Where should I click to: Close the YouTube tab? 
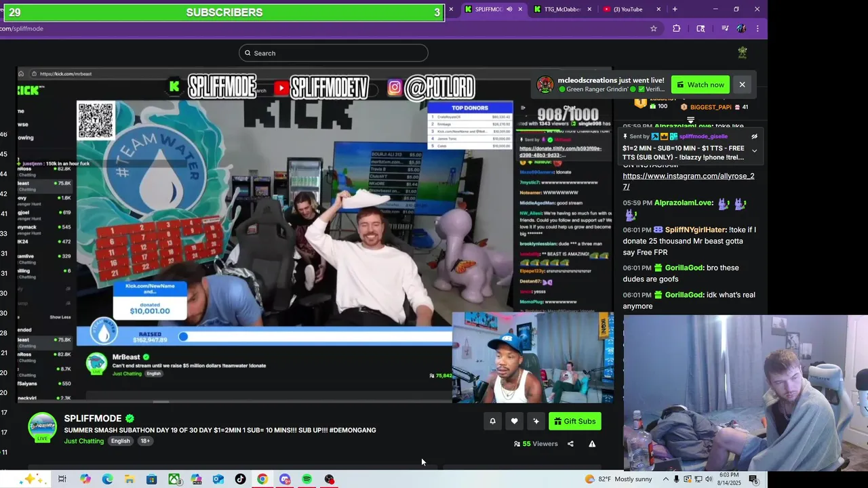[x=658, y=9]
